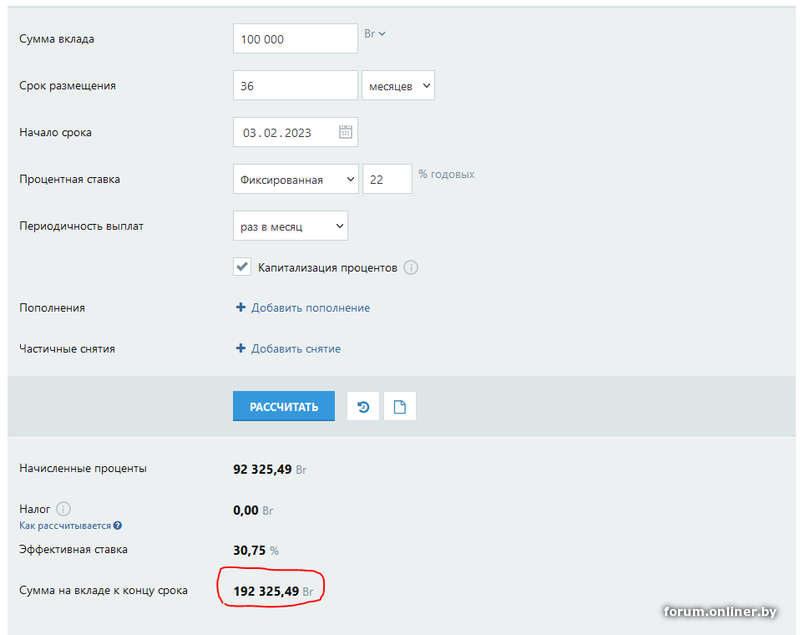Click the info icon beside Капитализация процентов

(x=411, y=267)
